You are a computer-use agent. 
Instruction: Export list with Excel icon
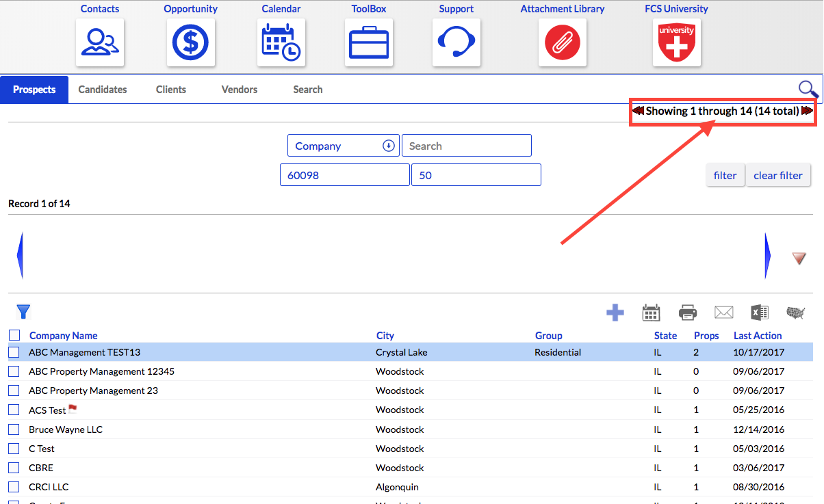tap(759, 313)
